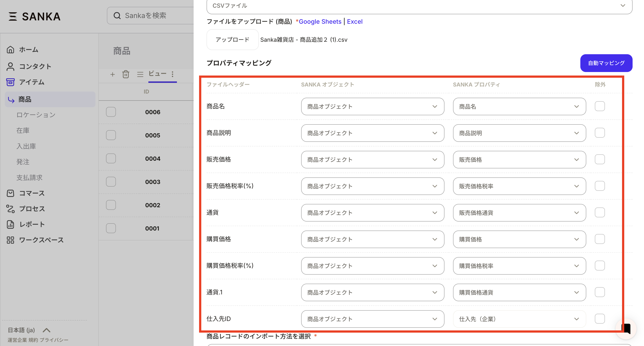Open the Google Sheets template link
644x346 pixels.
320,22
